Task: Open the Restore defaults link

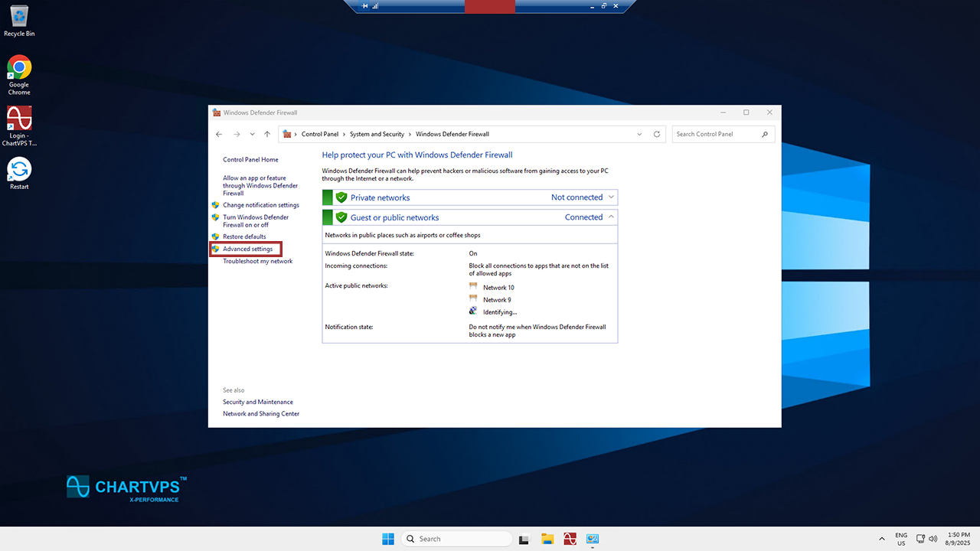Action: pos(244,236)
